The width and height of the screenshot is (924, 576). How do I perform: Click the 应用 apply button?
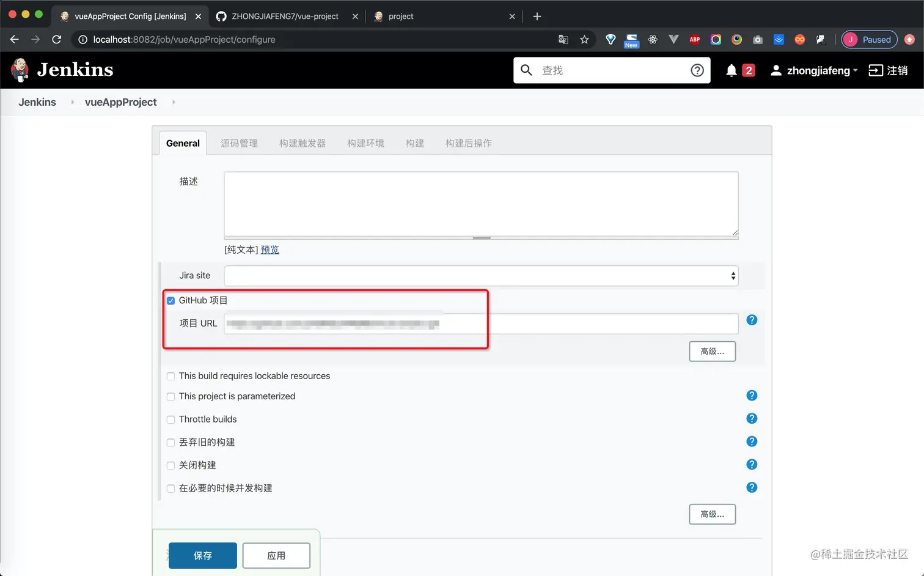276,555
